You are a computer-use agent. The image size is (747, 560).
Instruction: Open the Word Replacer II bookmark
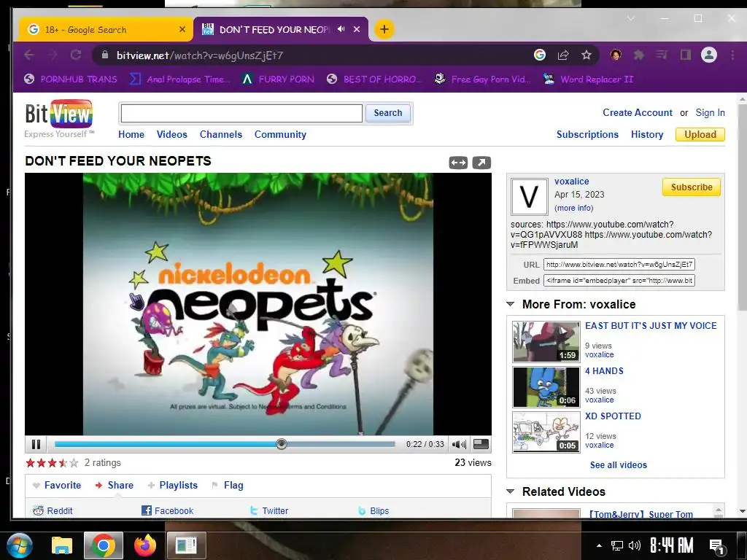click(589, 79)
